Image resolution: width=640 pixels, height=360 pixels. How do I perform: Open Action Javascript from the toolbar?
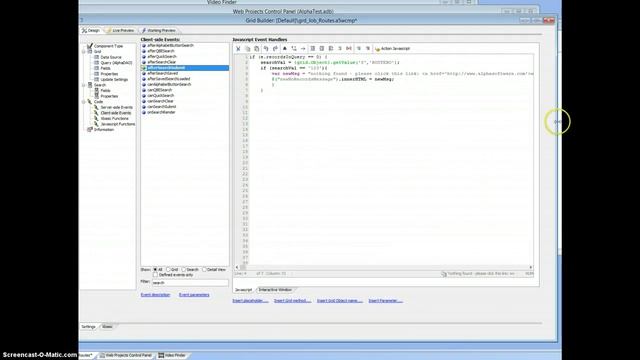[392, 49]
